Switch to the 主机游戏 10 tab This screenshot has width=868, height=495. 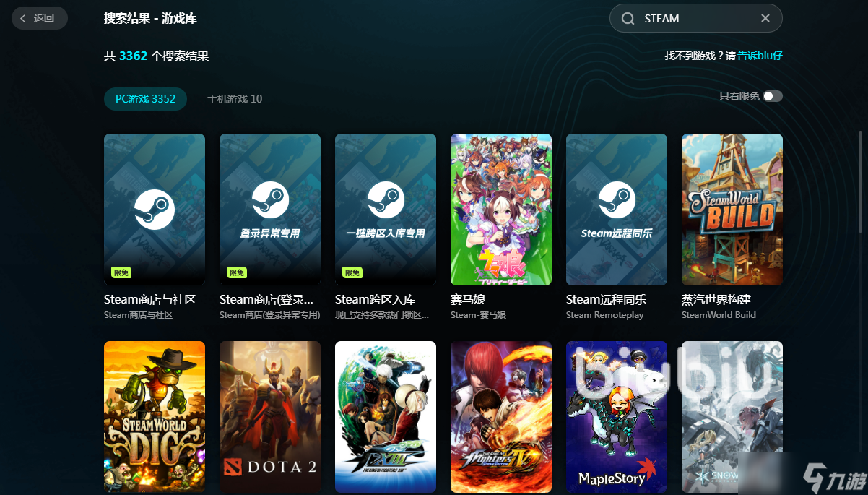click(235, 99)
